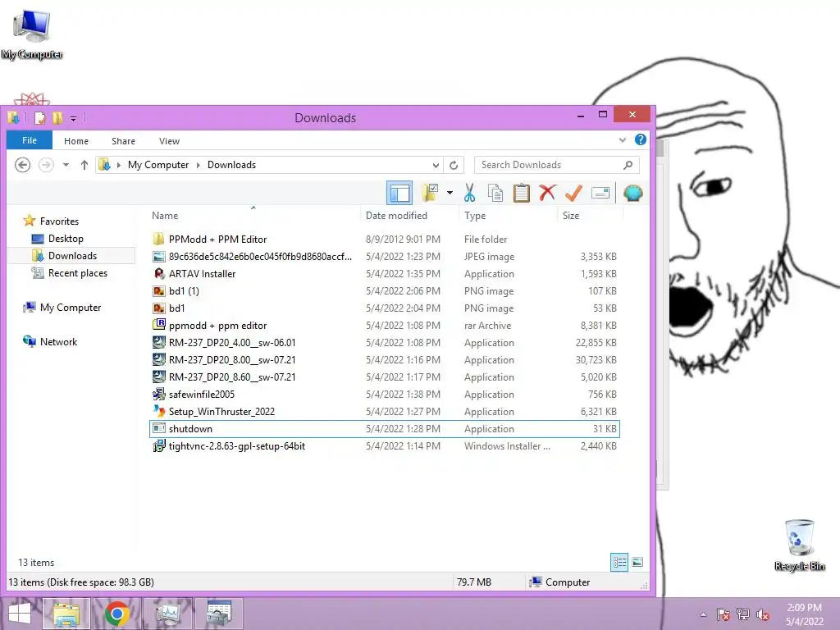Click the Copy icon in toolbar
The height and width of the screenshot is (630, 840).
(495, 193)
